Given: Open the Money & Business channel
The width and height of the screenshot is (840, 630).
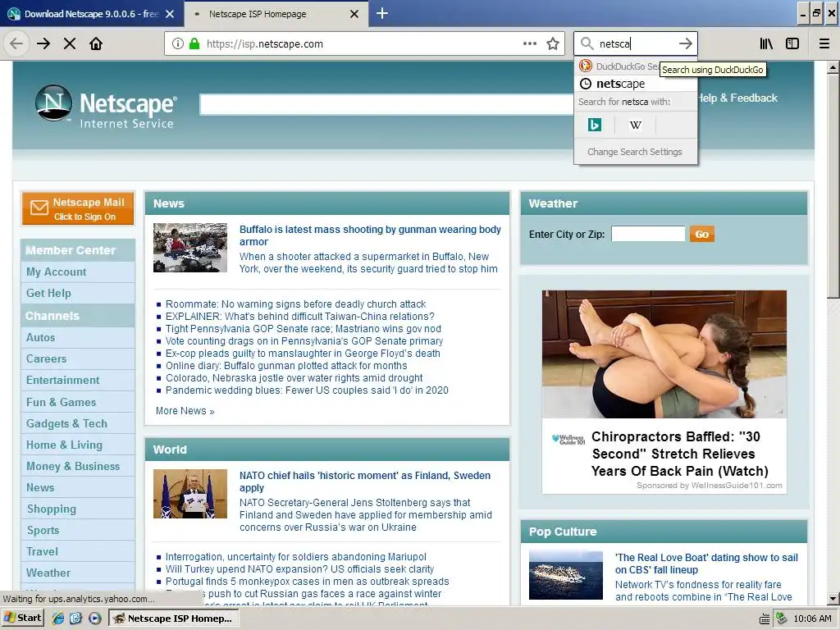Looking at the screenshot, I should click(73, 466).
